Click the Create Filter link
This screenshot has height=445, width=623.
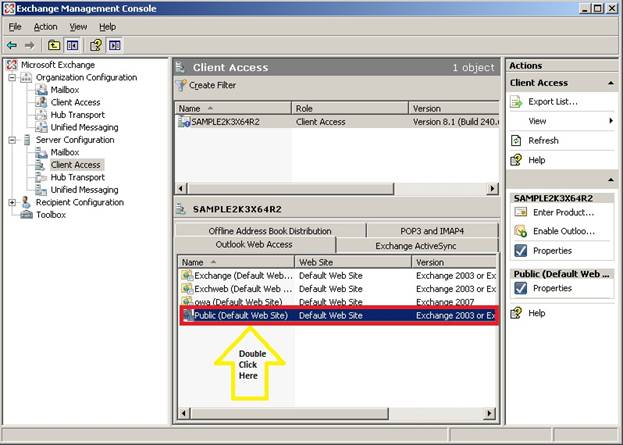pos(213,85)
